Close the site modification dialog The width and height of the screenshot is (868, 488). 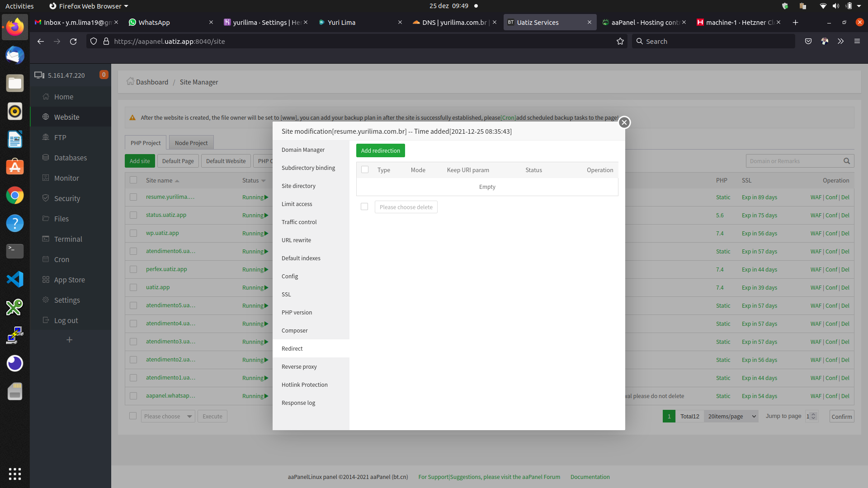[x=624, y=122]
